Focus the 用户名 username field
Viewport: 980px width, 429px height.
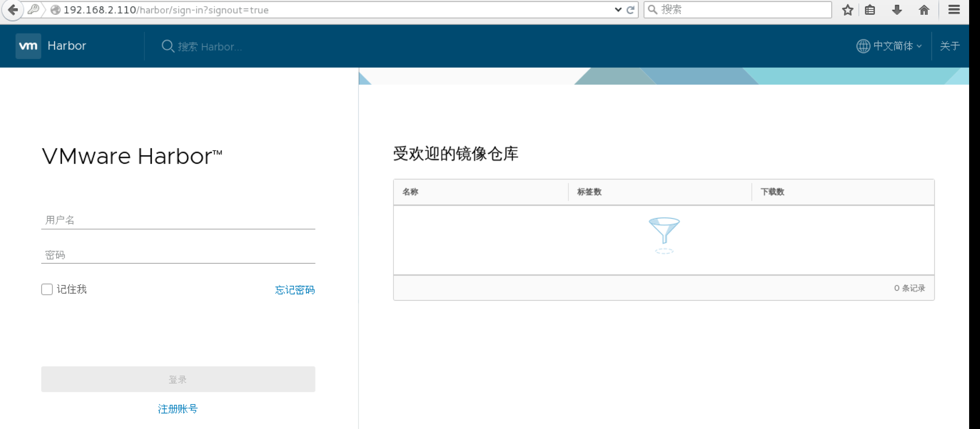pyautogui.click(x=178, y=220)
